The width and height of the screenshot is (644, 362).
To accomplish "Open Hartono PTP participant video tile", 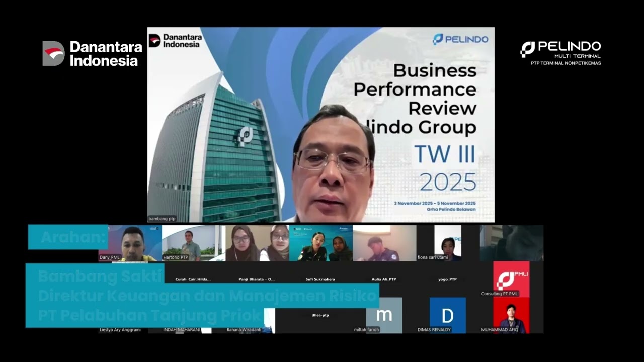I will pyautogui.click(x=194, y=243).
